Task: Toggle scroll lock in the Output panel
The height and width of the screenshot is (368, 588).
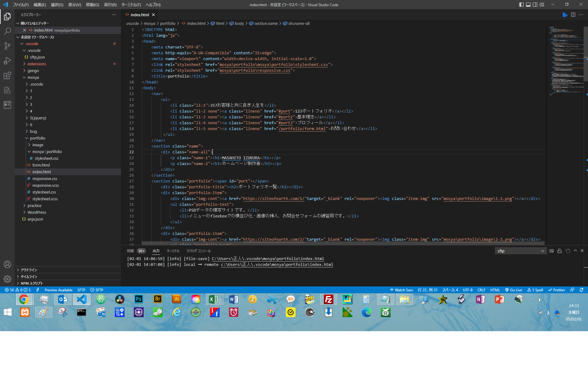Action: point(560,251)
